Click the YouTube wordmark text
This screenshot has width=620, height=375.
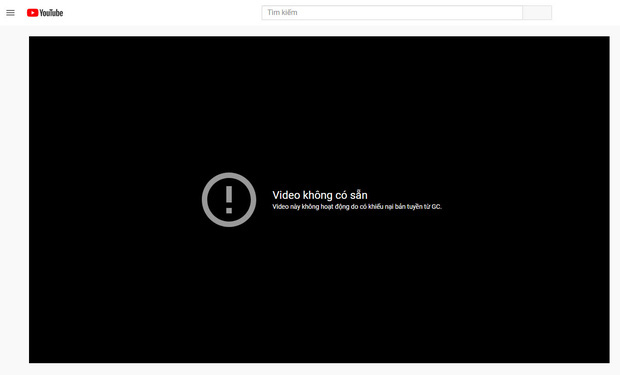51,13
